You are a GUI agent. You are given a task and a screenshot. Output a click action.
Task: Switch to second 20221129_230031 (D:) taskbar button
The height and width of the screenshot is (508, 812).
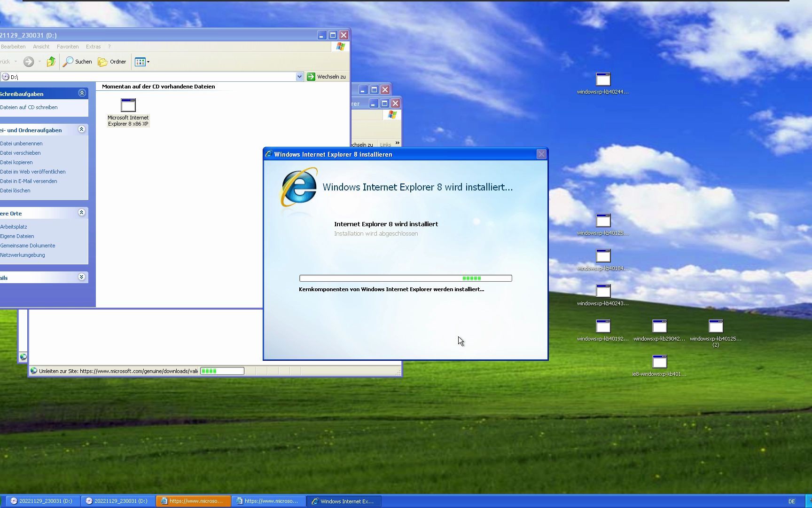[117, 501]
